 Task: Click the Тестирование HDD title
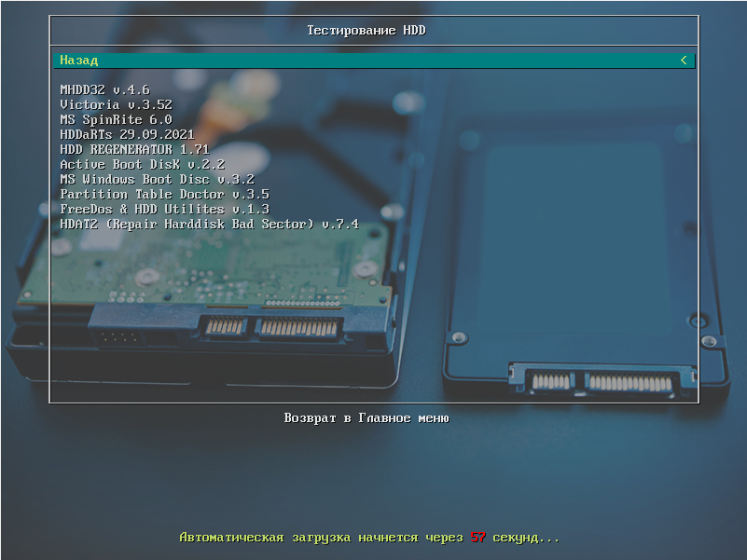point(367,31)
